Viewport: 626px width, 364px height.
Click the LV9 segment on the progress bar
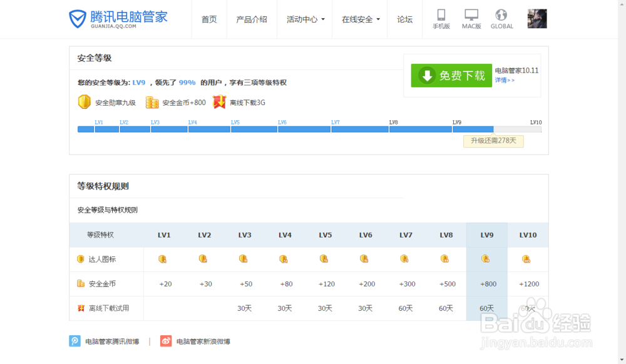click(473, 129)
